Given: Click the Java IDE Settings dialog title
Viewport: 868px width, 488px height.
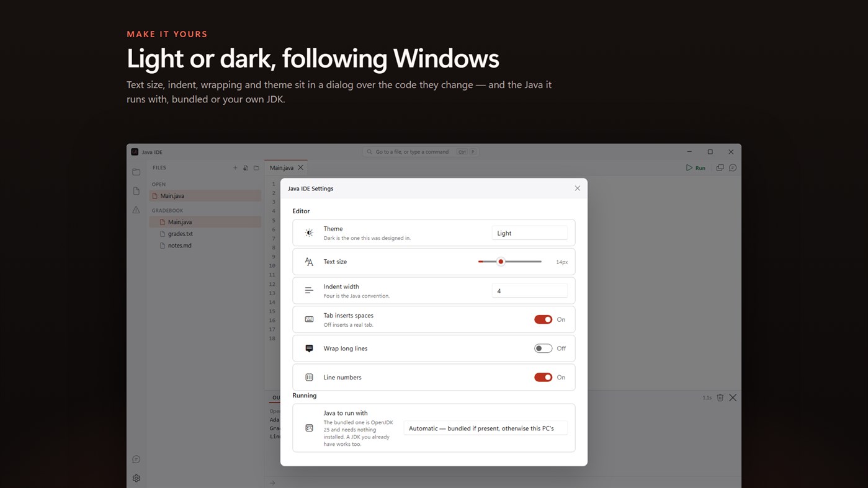Looking at the screenshot, I should pyautogui.click(x=310, y=189).
